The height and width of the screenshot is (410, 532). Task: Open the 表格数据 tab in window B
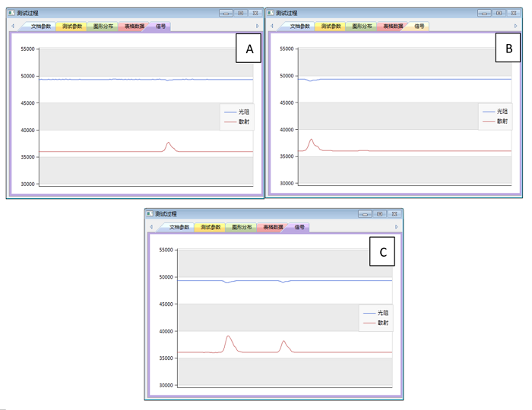392,26
